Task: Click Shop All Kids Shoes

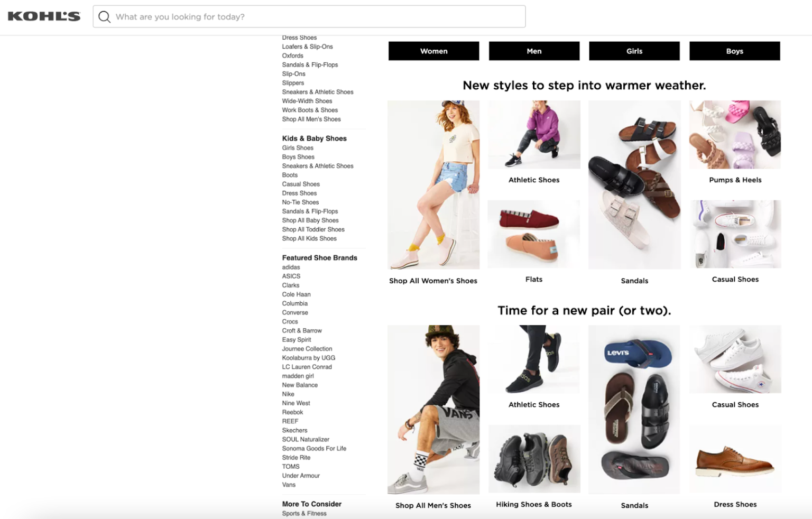Action: pyautogui.click(x=309, y=238)
